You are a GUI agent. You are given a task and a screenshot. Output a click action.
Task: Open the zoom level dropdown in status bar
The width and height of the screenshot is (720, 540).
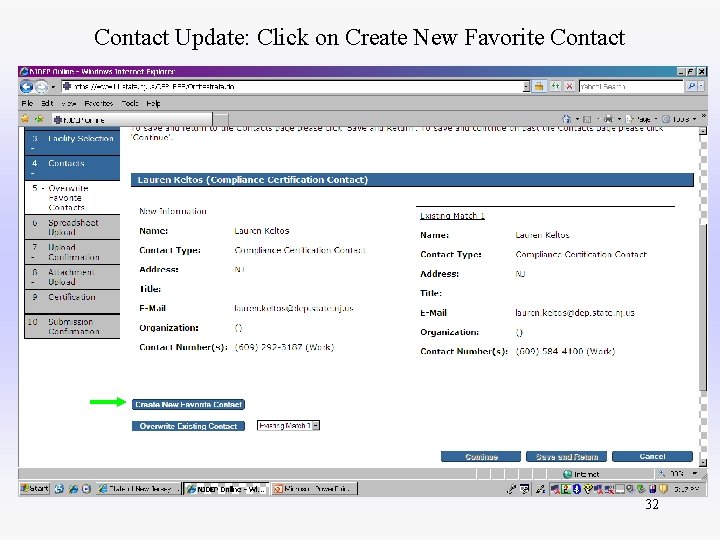tap(695, 473)
